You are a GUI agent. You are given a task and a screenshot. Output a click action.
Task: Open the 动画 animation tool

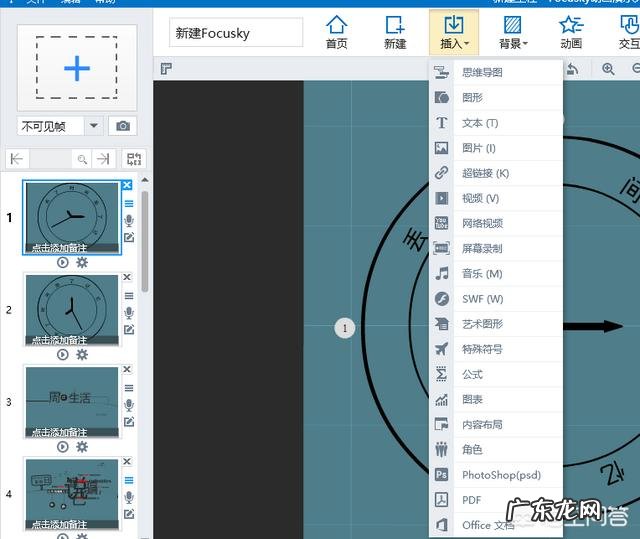point(571,31)
